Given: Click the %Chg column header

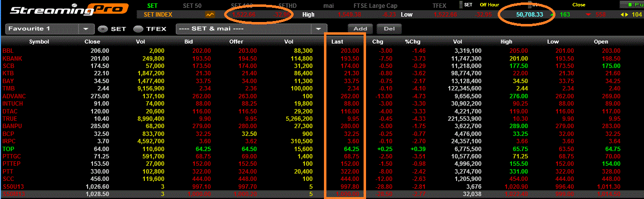Looking at the screenshot, I should pos(413,42).
